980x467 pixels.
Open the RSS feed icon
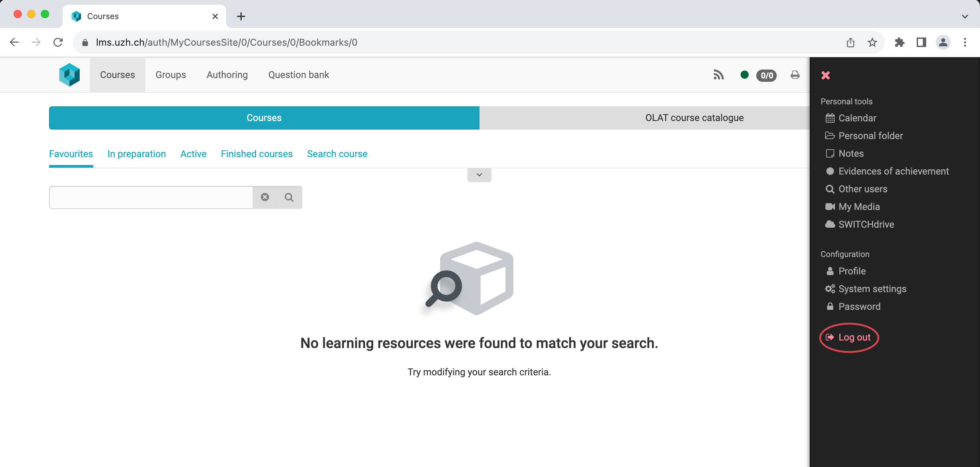click(718, 75)
